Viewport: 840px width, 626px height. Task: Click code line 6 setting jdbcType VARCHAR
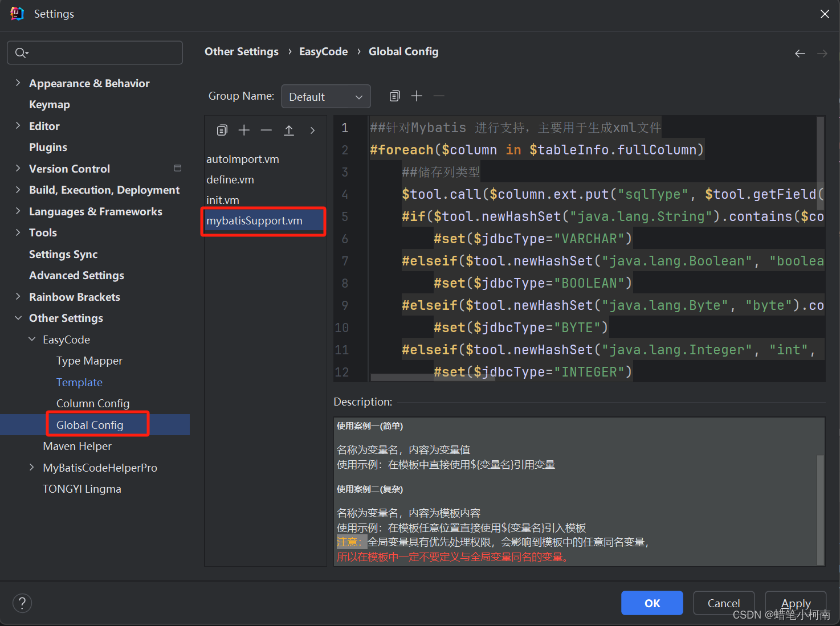click(x=533, y=239)
